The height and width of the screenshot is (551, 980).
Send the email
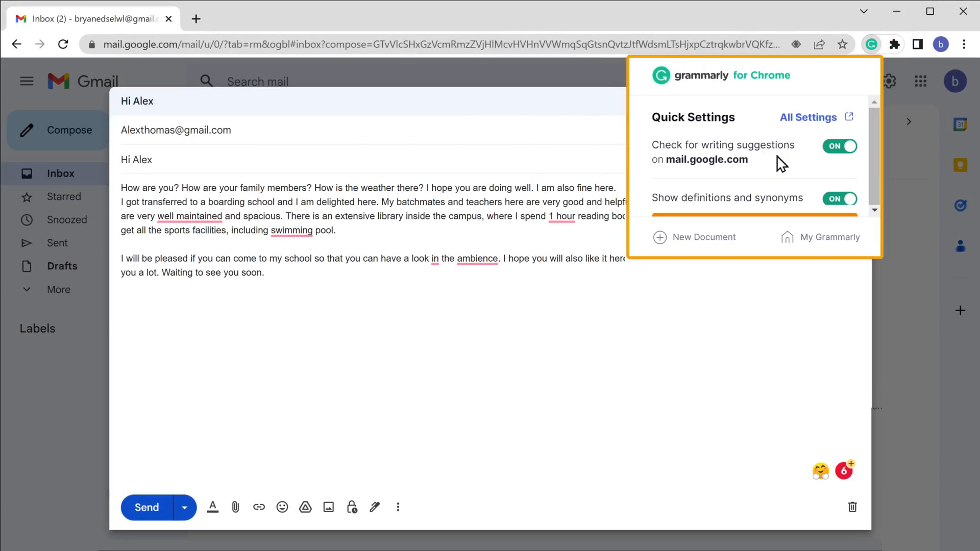tap(147, 508)
